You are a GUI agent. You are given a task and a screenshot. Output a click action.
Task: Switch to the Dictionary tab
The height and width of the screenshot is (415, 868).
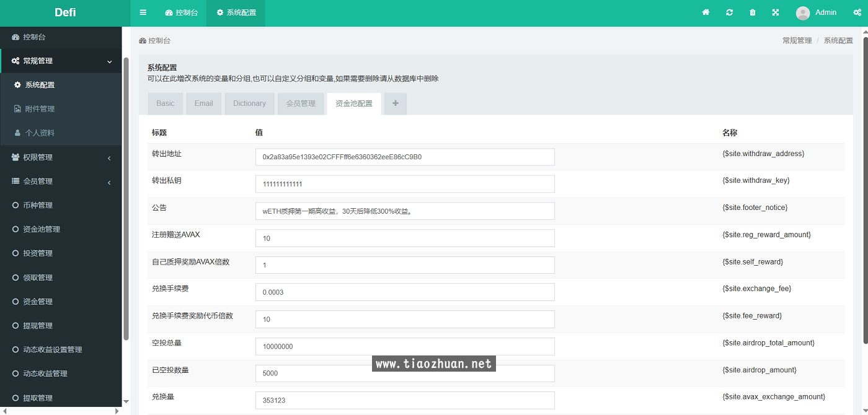point(249,103)
